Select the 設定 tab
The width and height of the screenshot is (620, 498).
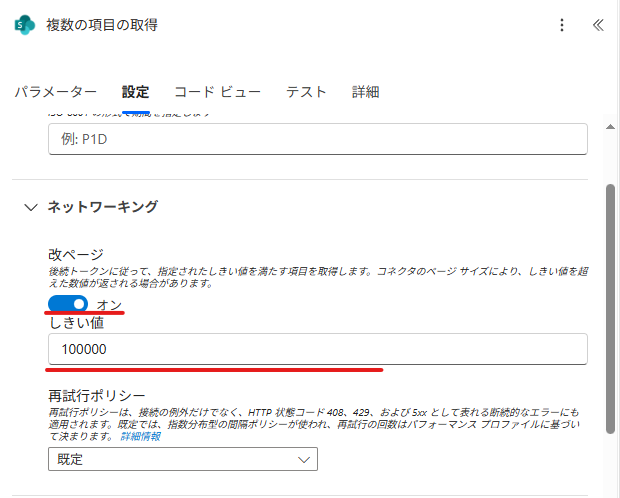click(x=135, y=92)
